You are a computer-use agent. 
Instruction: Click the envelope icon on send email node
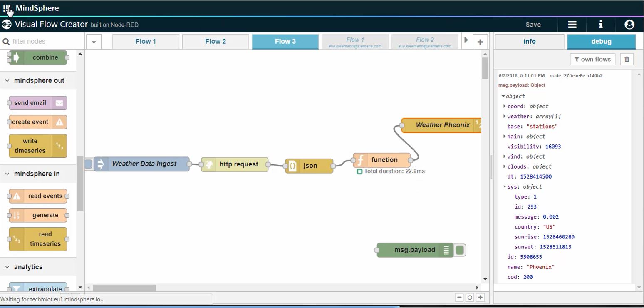point(59,103)
